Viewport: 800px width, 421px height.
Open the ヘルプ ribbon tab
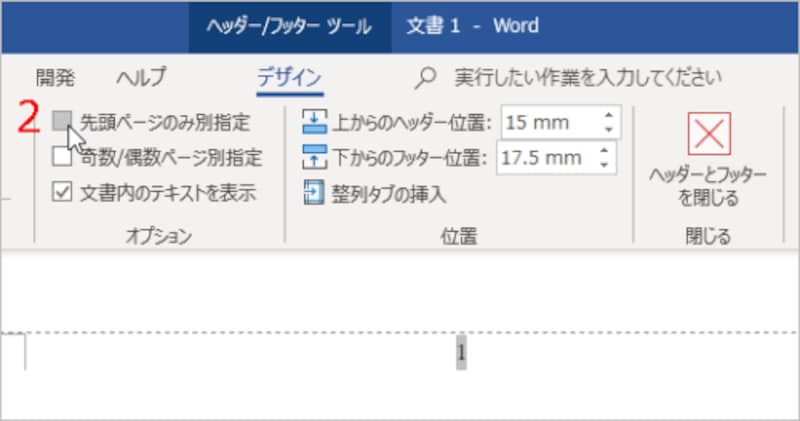click(x=141, y=78)
